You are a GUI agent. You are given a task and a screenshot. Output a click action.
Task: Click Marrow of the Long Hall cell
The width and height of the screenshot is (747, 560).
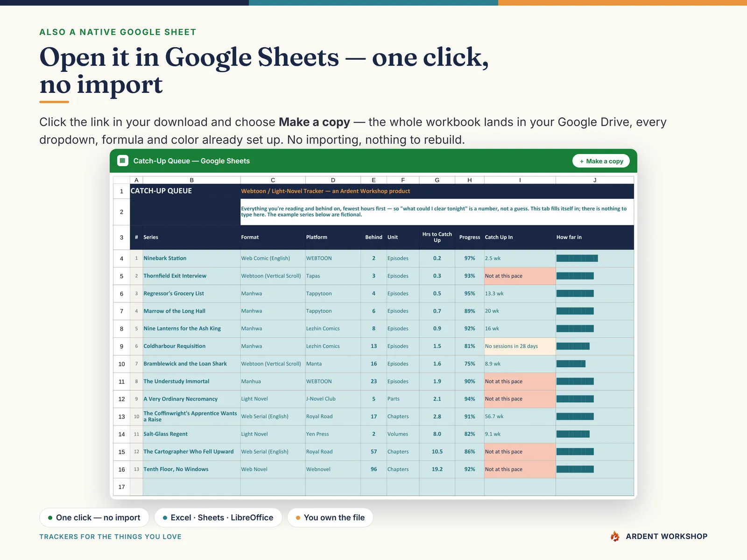click(x=191, y=311)
